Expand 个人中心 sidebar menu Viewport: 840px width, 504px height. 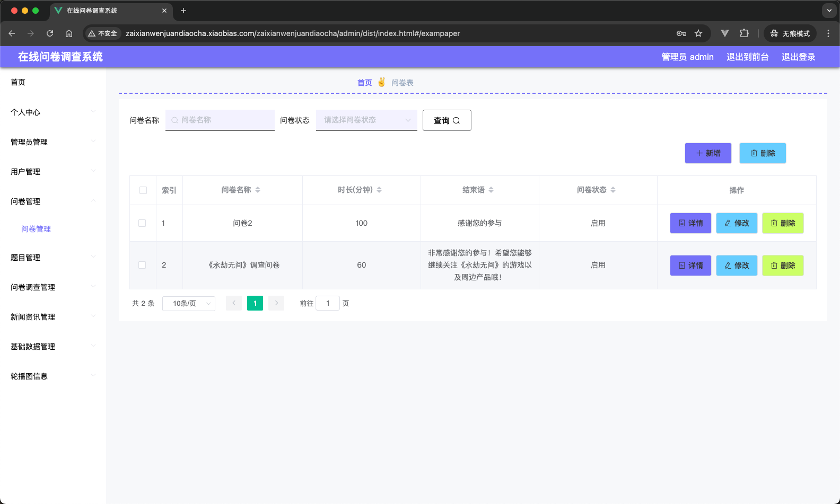click(x=53, y=112)
